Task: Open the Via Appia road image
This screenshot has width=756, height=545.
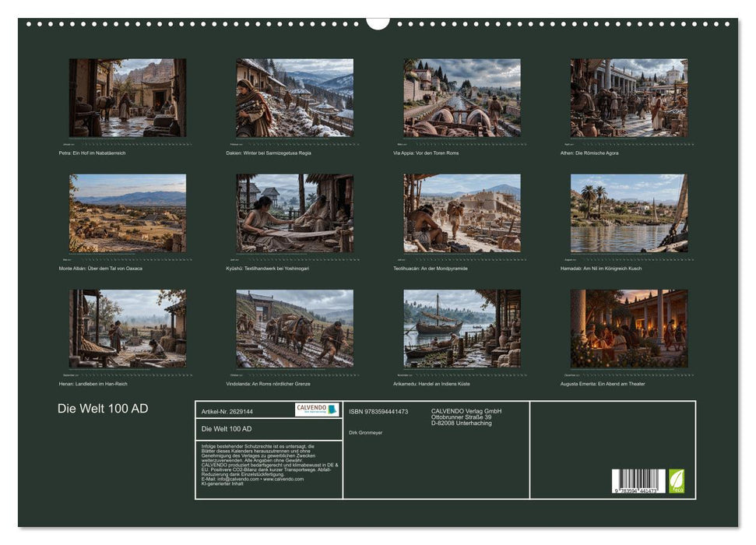Action: tap(462, 98)
